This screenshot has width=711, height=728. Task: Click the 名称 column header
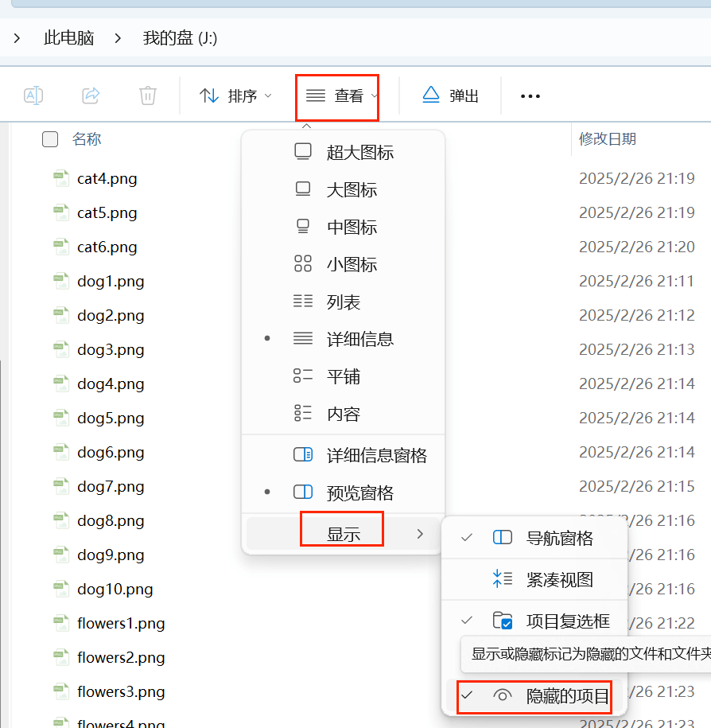87,138
